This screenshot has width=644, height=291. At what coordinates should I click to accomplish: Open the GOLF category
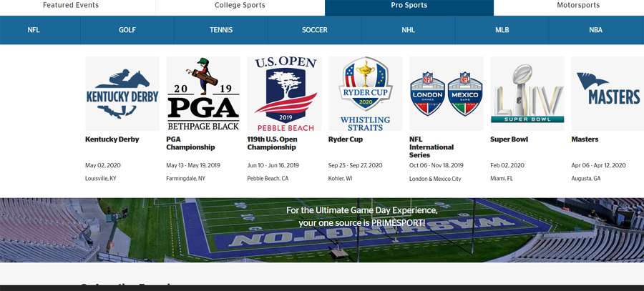pyautogui.click(x=127, y=30)
